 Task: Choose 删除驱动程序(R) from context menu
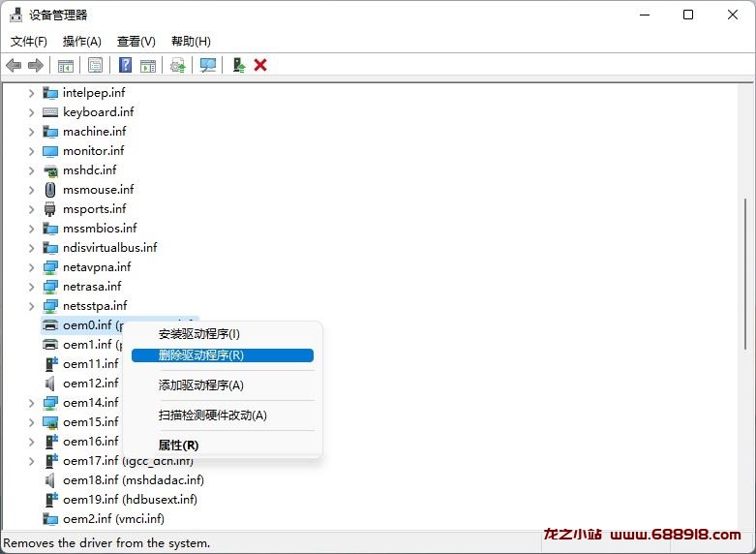[x=201, y=355]
